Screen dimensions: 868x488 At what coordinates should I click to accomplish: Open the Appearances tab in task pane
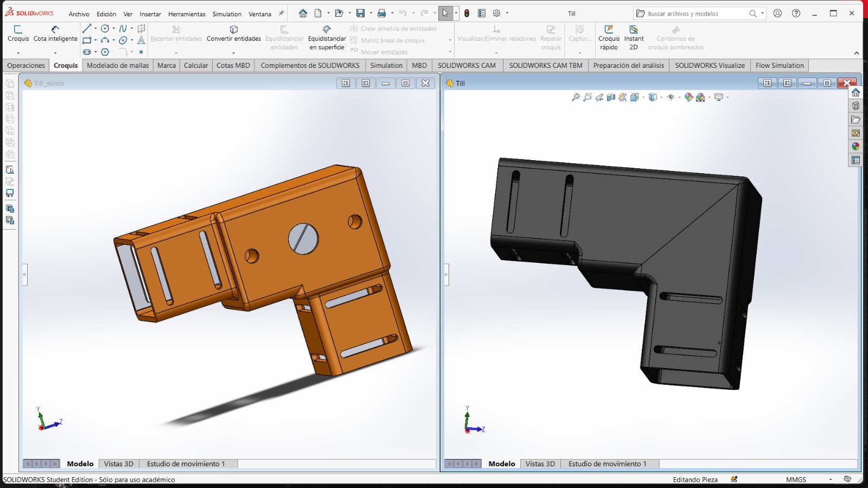856,147
